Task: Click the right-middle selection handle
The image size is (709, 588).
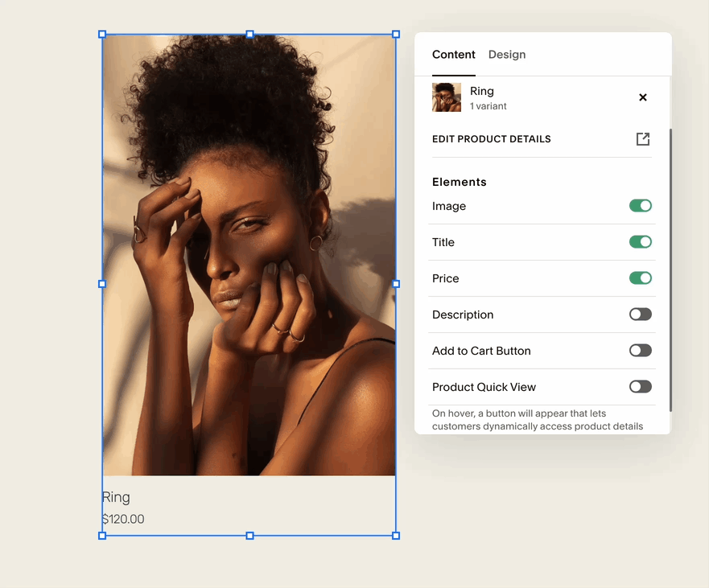Action: tap(396, 284)
